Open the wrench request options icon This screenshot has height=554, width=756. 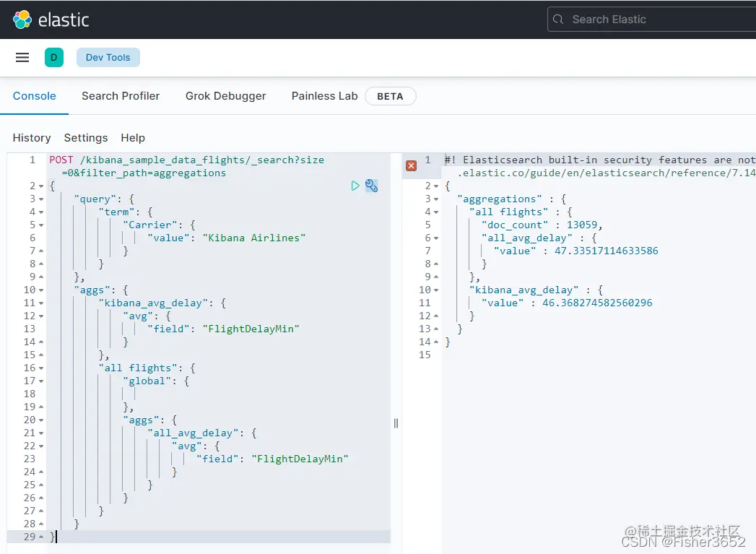tap(371, 186)
